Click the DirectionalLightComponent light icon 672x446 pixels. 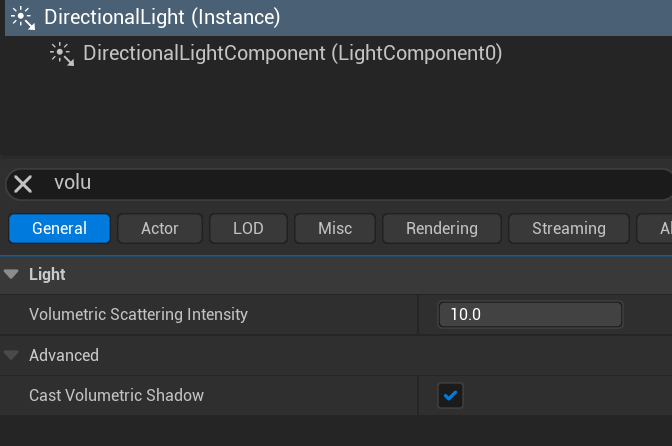(62, 53)
